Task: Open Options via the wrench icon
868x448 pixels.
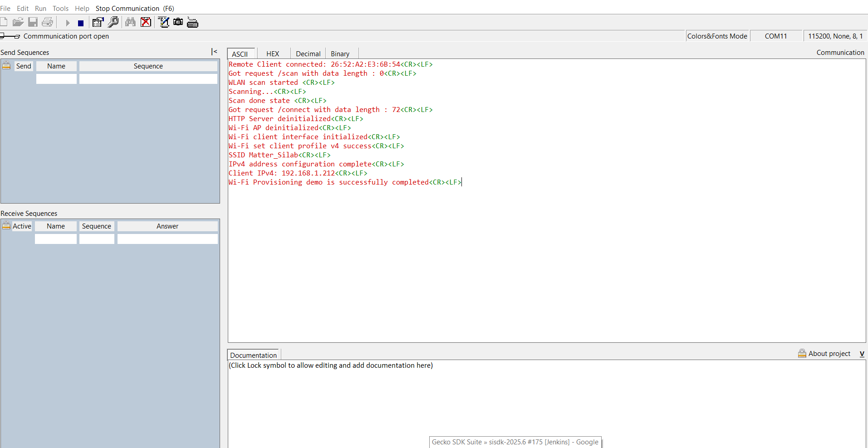Action: click(x=113, y=22)
